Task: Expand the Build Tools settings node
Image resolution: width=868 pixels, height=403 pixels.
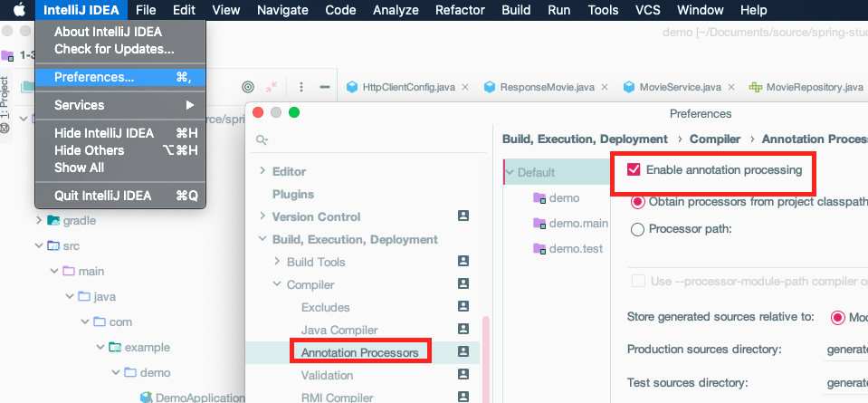Action: point(277,262)
